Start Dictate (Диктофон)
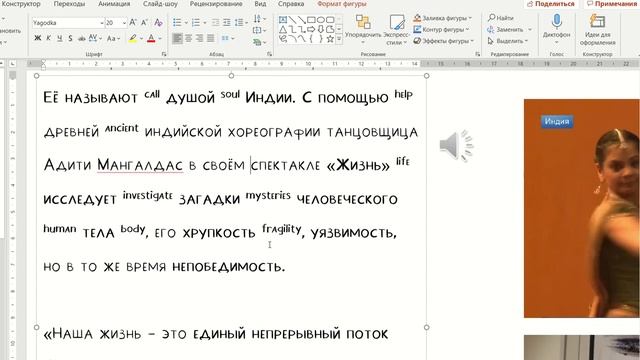The image size is (640, 360). point(556,28)
